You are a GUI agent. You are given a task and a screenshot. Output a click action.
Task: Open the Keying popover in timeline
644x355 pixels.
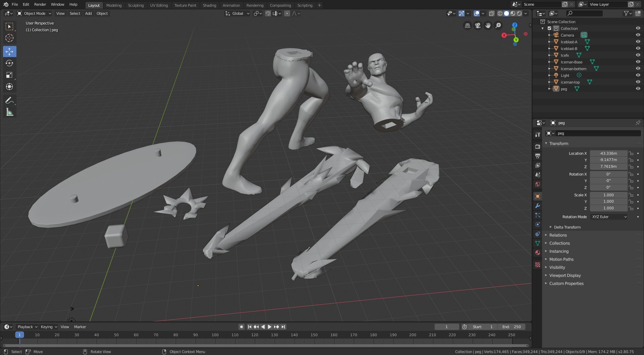point(49,327)
